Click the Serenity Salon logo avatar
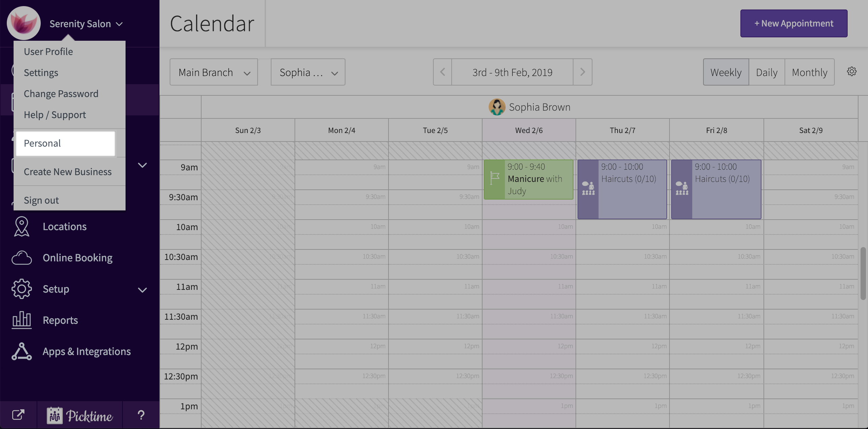Screen dimensions: 868x429 click(24, 23)
